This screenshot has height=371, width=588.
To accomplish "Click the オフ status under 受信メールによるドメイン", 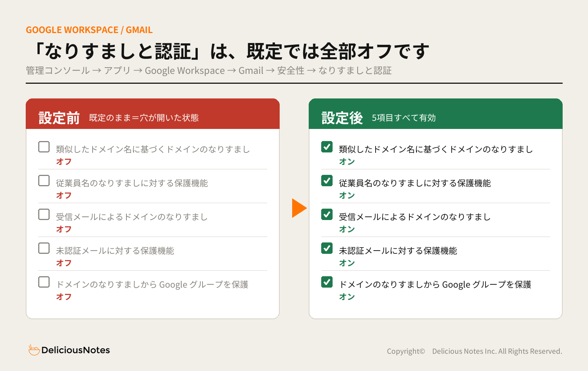I will (x=64, y=229).
